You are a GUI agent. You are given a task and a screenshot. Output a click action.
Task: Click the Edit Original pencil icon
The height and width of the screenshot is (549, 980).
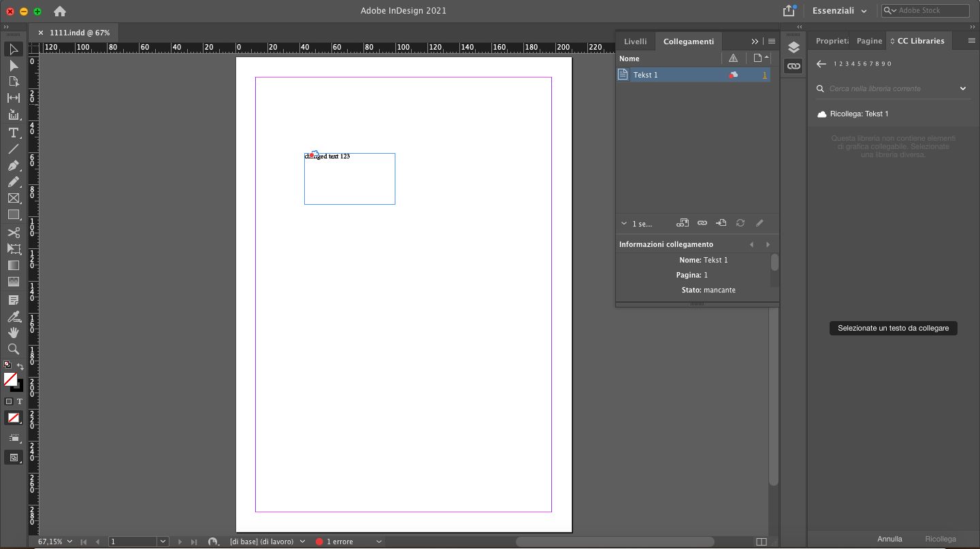[759, 222]
